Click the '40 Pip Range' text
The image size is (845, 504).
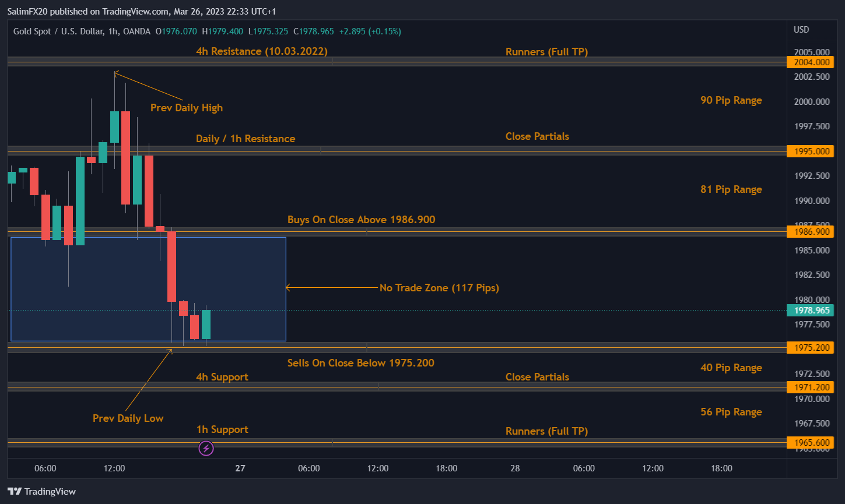pyautogui.click(x=731, y=368)
